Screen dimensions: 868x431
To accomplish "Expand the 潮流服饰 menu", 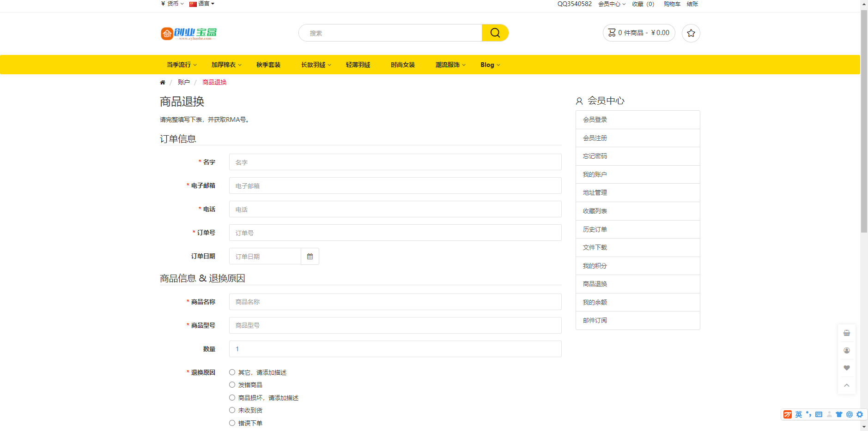I will pos(450,65).
